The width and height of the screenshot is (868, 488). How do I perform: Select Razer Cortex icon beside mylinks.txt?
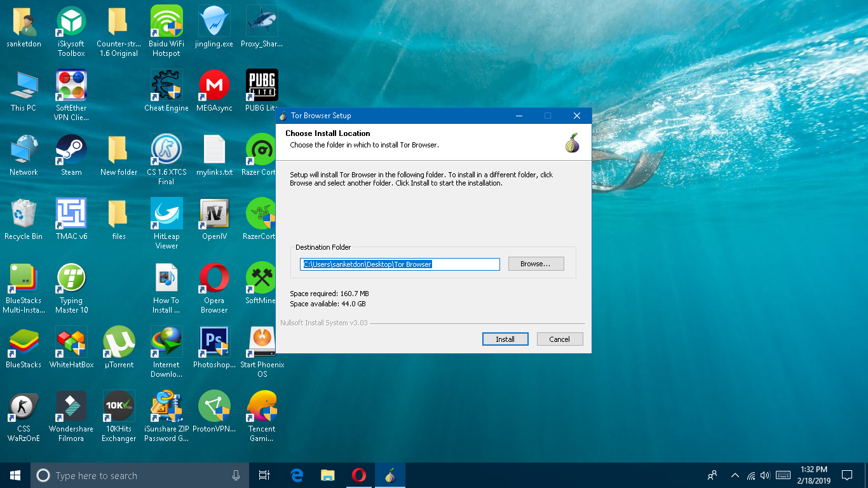pyautogui.click(x=261, y=150)
